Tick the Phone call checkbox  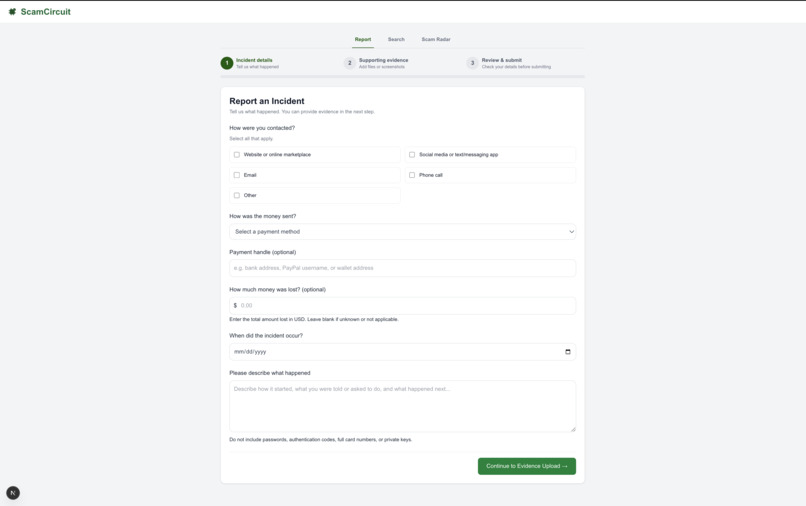(x=412, y=175)
